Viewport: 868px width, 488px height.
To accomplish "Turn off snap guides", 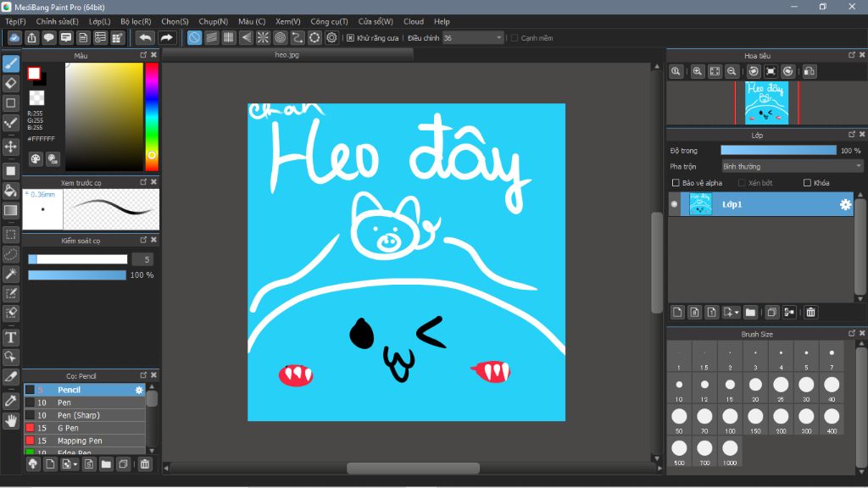I will tap(194, 37).
